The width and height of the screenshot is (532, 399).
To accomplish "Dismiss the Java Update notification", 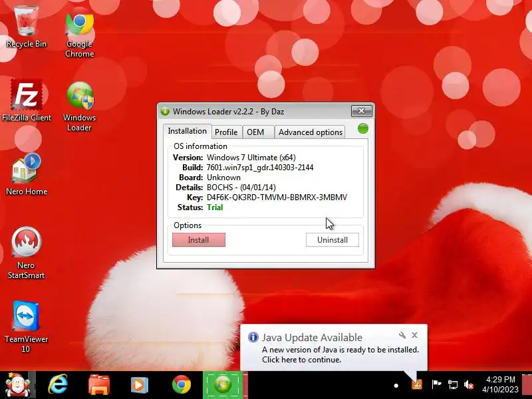I will tap(414, 335).
